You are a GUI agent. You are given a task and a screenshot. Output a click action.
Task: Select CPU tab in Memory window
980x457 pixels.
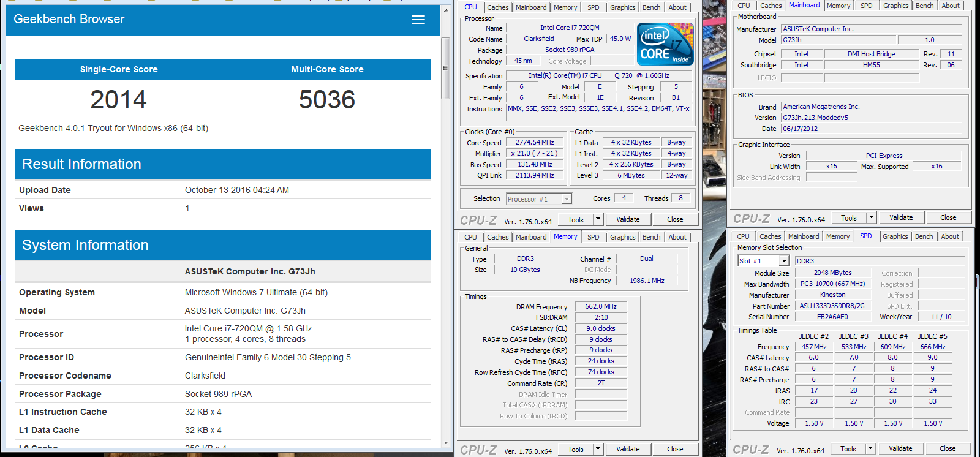tap(470, 237)
